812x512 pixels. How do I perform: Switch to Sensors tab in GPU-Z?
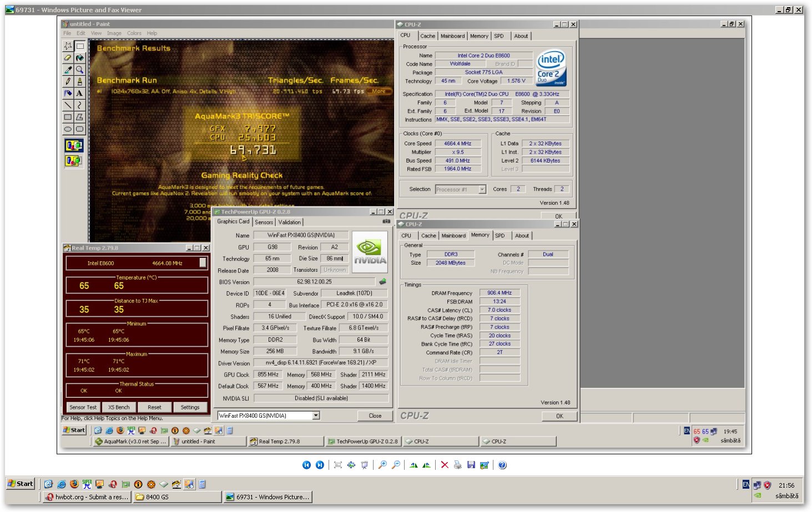(264, 222)
